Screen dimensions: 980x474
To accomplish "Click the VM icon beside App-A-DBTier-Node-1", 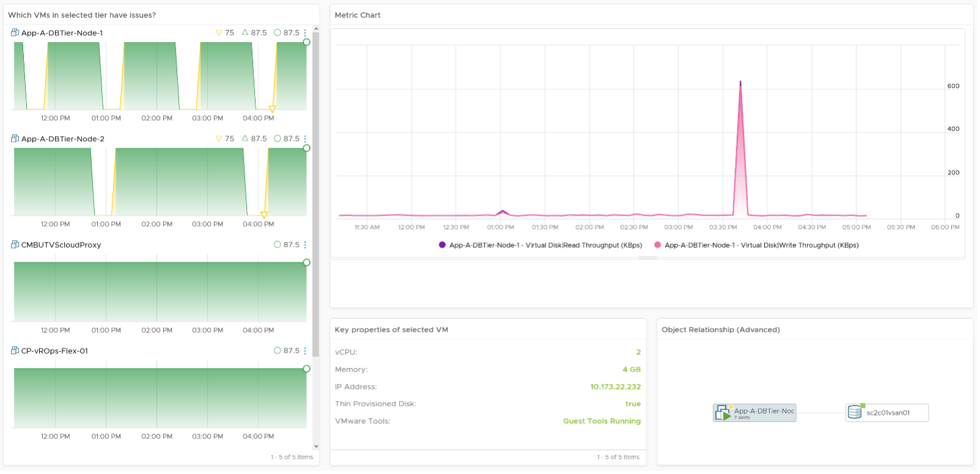I will (x=15, y=32).
